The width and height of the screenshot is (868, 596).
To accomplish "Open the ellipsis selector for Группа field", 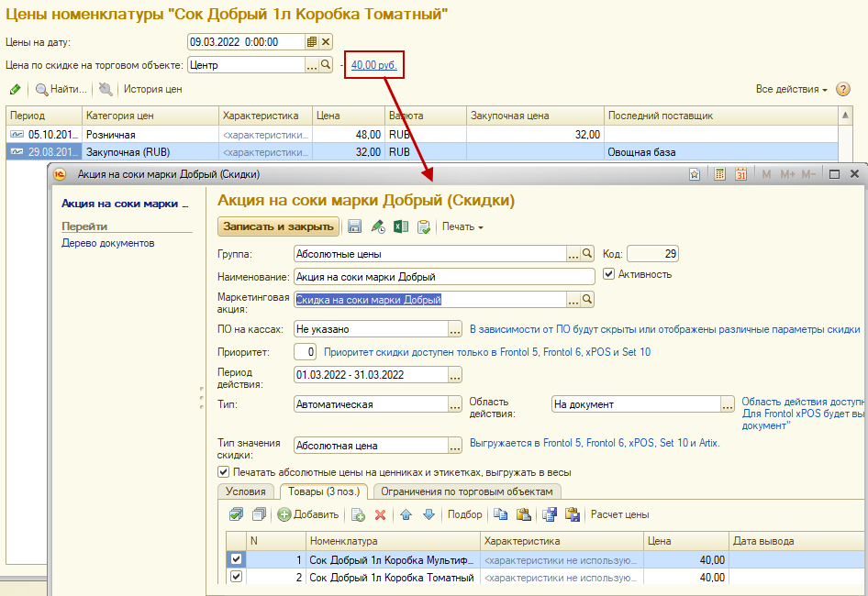I will (x=573, y=253).
